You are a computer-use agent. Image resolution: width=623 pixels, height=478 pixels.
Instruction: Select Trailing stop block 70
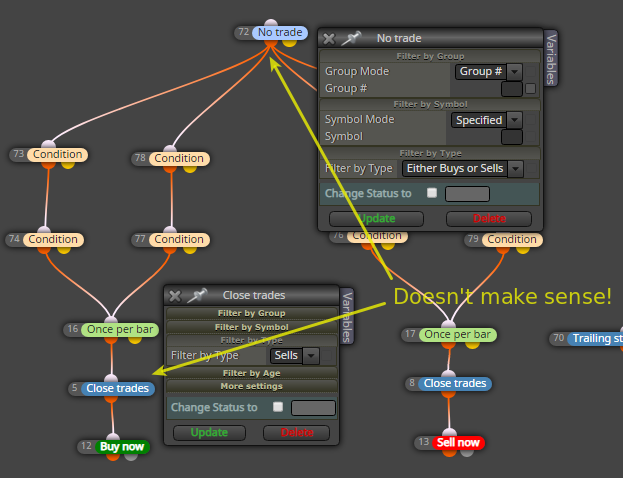[x=595, y=338]
